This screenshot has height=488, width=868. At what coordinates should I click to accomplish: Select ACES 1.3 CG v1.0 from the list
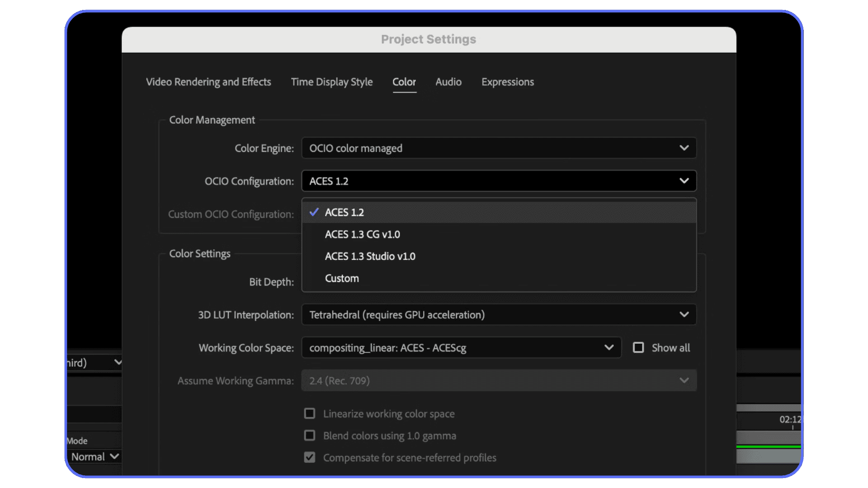362,234
